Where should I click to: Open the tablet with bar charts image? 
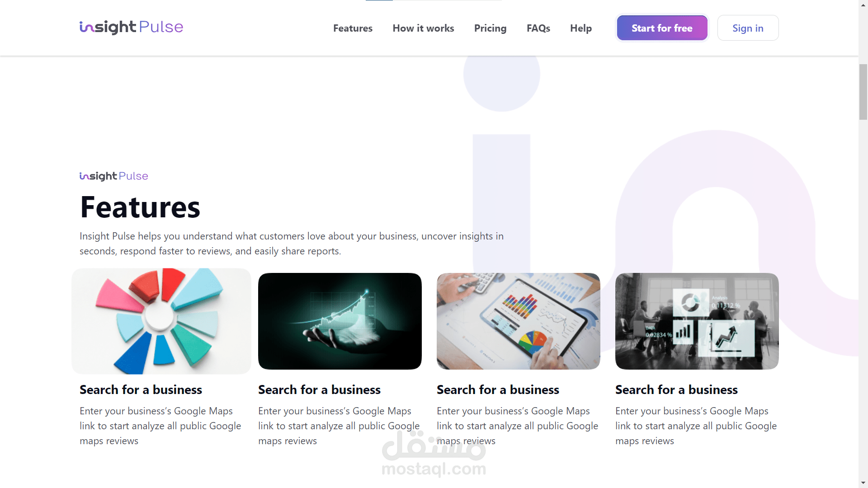(519, 321)
